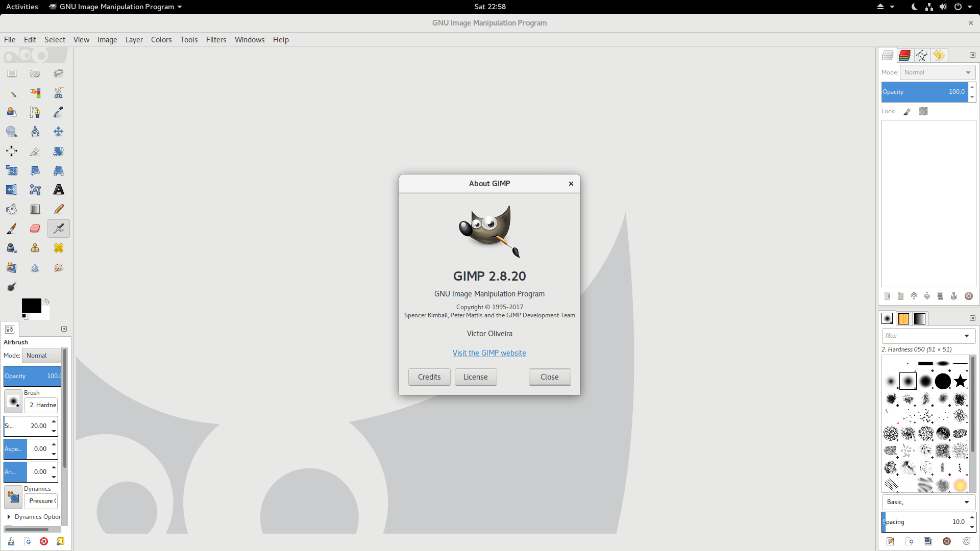Toggle Lock pixels in Layers panel
This screenshot has height=551, width=980.
click(907, 111)
